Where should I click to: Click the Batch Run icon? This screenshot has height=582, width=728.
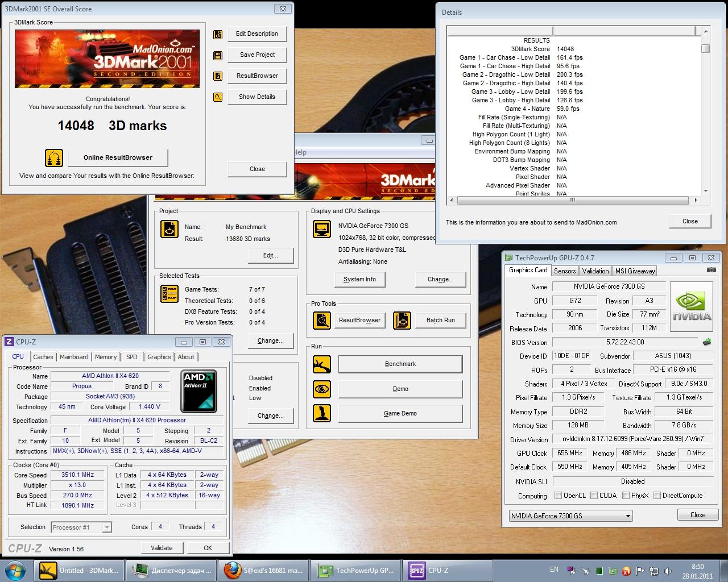[x=402, y=321]
